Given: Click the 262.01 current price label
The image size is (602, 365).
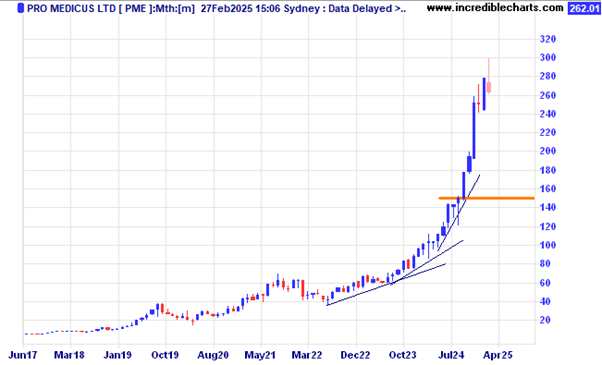Looking at the screenshot, I should (x=584, y=8).
